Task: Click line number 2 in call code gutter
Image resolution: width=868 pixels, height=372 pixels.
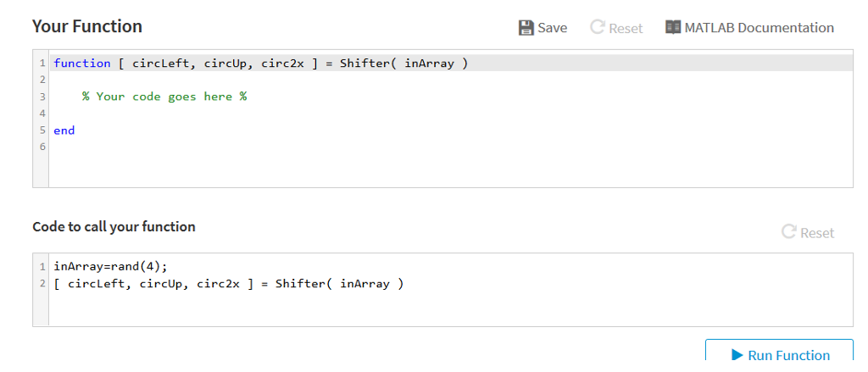Action: point(42,284)
